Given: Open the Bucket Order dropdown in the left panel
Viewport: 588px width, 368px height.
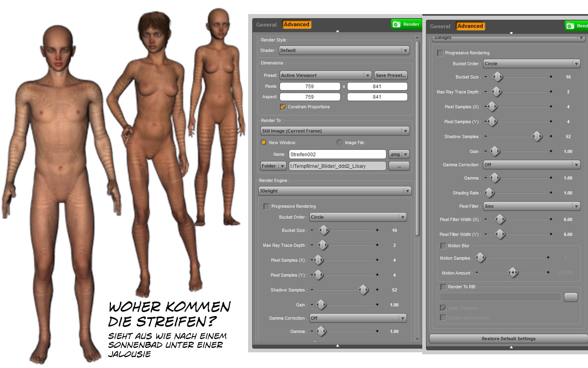Looking at the screenshot, I should [358, 217].
